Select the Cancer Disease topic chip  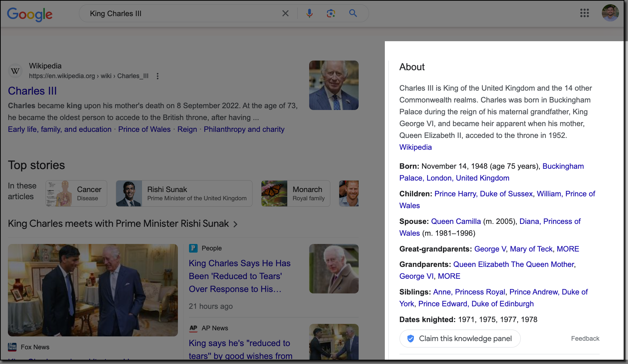pyautogui.click(x=76, y=193)
